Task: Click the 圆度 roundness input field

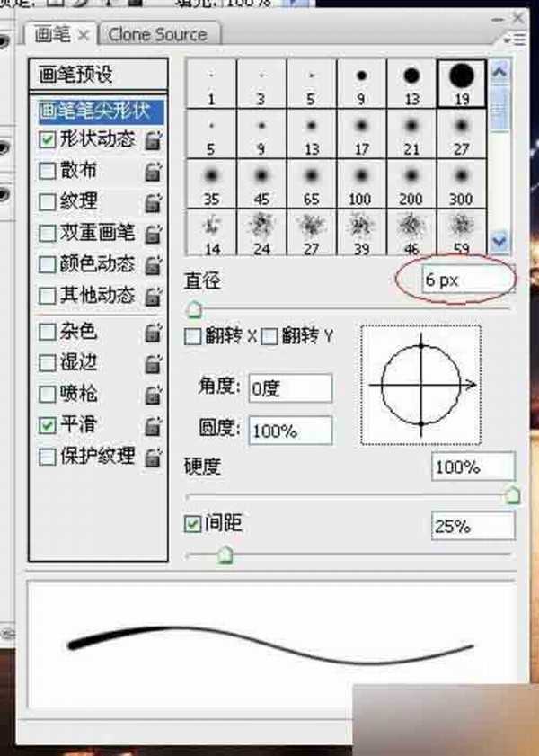Action: pyautogui.click(x=290, y=430)
